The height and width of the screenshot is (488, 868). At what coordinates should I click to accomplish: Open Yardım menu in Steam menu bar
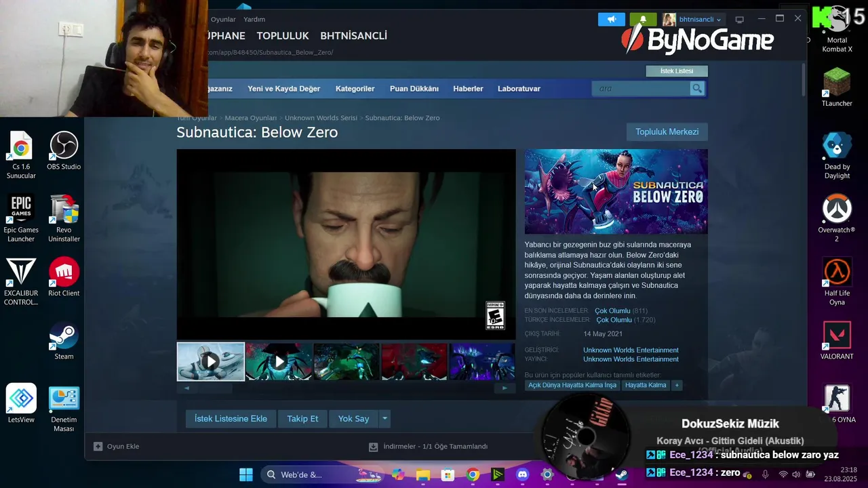[x=254, y=20]
